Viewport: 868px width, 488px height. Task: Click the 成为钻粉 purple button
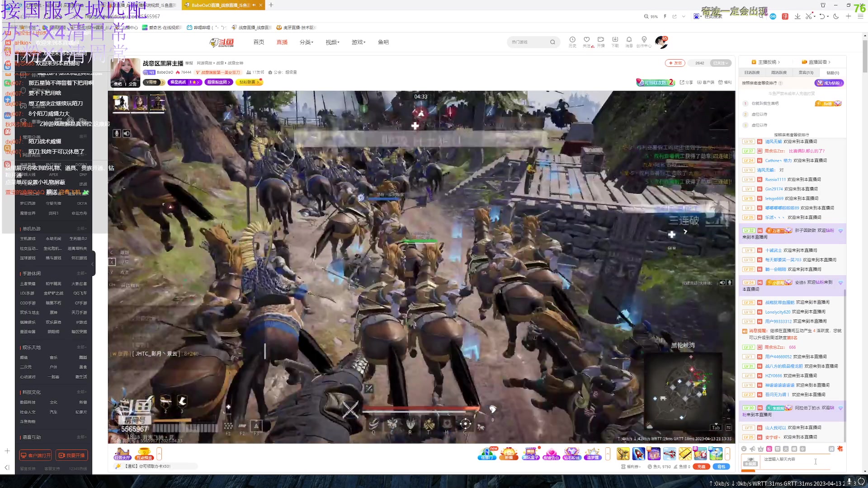829,83
